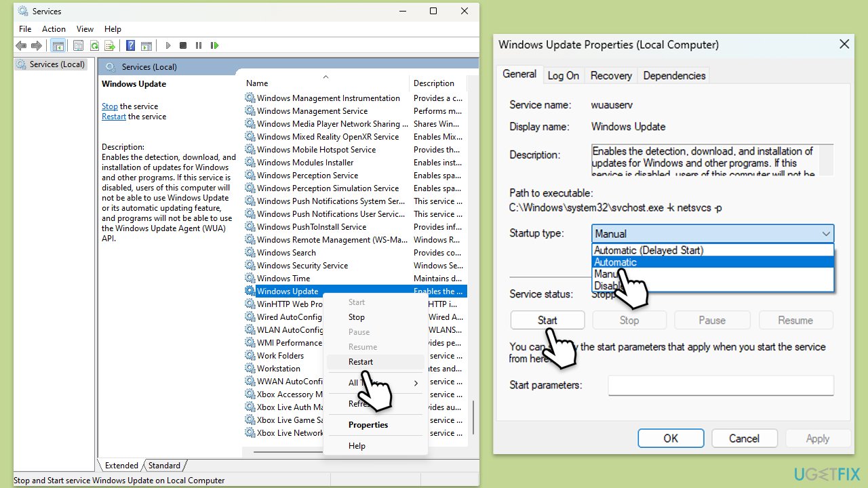Open the View menu
Image resolution: width=868 pixels, height=488 pixels.
(x=85, y=29)
